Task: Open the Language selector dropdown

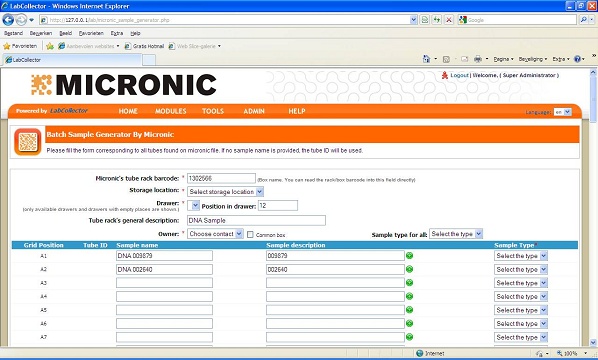Action: tap(563, 112)
